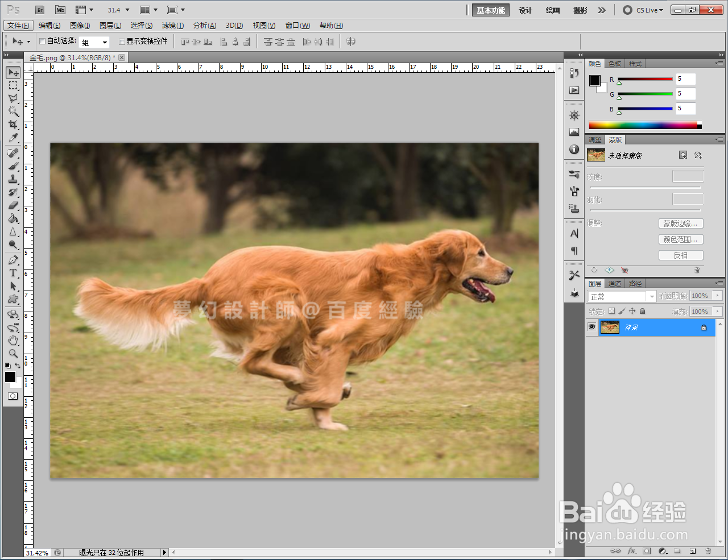Image resolution: width=728 pixels, height=560 pixels.
Task: Open the Paragraph panel icon
Action: point(574,251)
